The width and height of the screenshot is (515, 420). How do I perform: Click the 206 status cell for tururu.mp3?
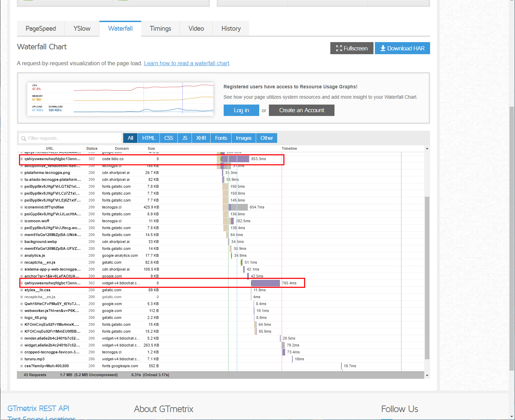91,359
